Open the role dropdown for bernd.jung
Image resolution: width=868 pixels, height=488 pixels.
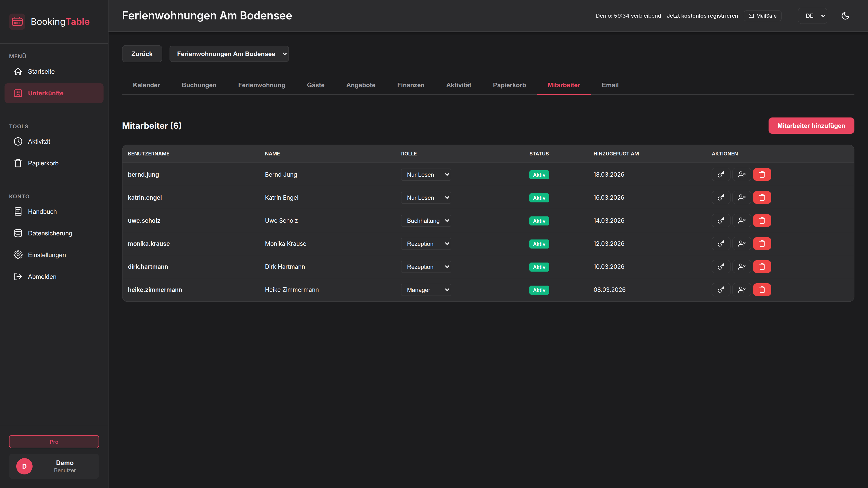(x=426, y=174)
